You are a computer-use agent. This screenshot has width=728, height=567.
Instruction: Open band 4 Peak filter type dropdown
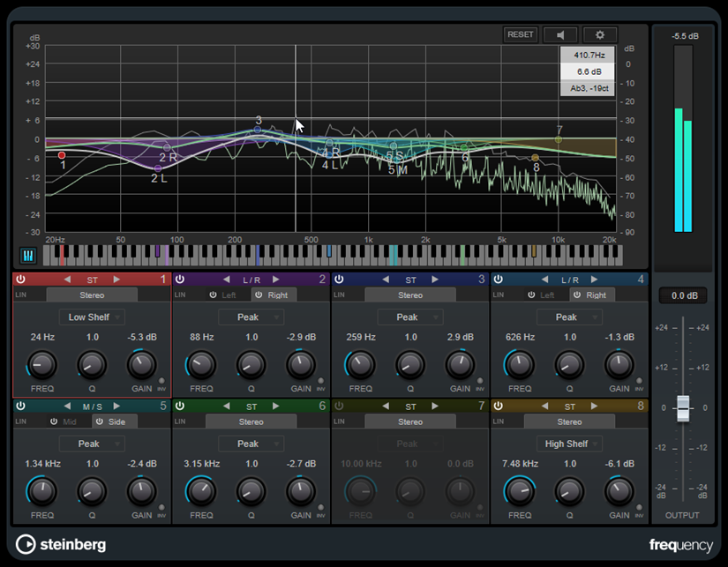570,317
